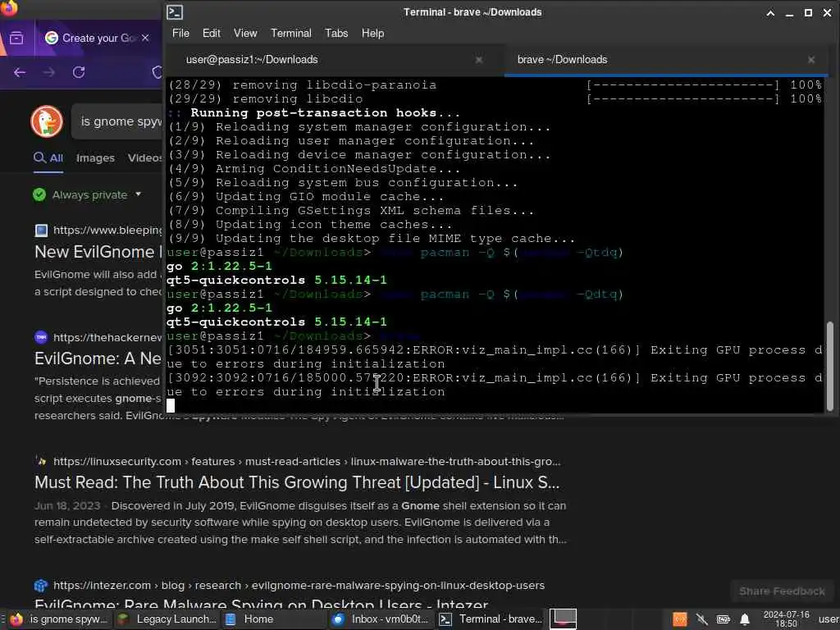Image resolution: width=840 pixels, height=630 pixels.
Task: Click Google favicon on Create your Google tab
Action: tap(52, 38)
